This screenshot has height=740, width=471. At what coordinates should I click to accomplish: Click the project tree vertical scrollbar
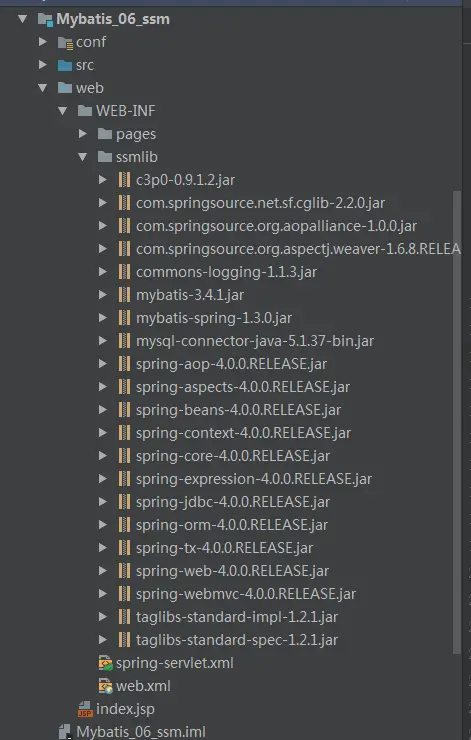click(x=456, y=422)
